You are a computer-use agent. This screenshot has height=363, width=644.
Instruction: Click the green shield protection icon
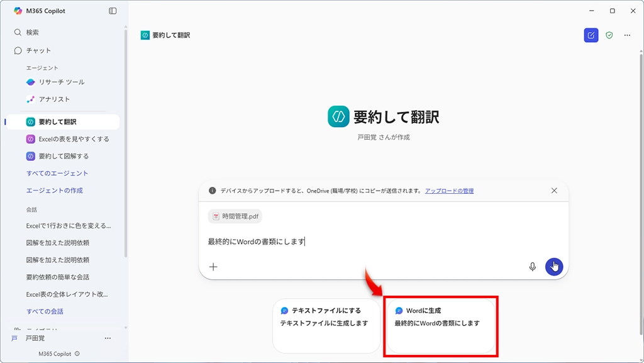click(609, 35)
